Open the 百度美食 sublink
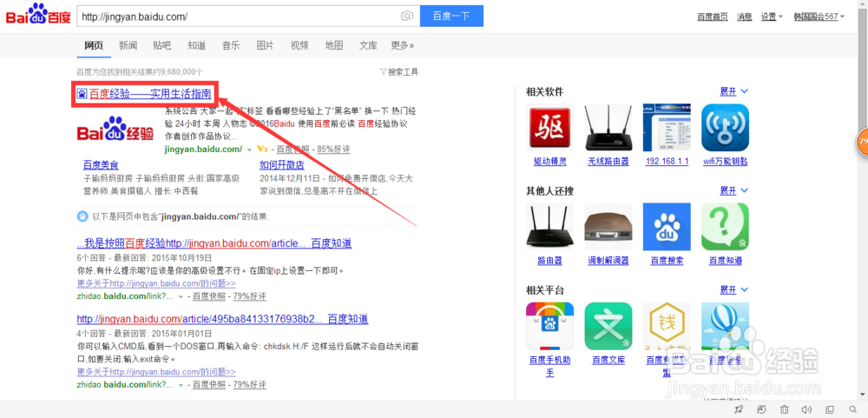Screen dimensions: 868x418 click(x=101, y=165)
